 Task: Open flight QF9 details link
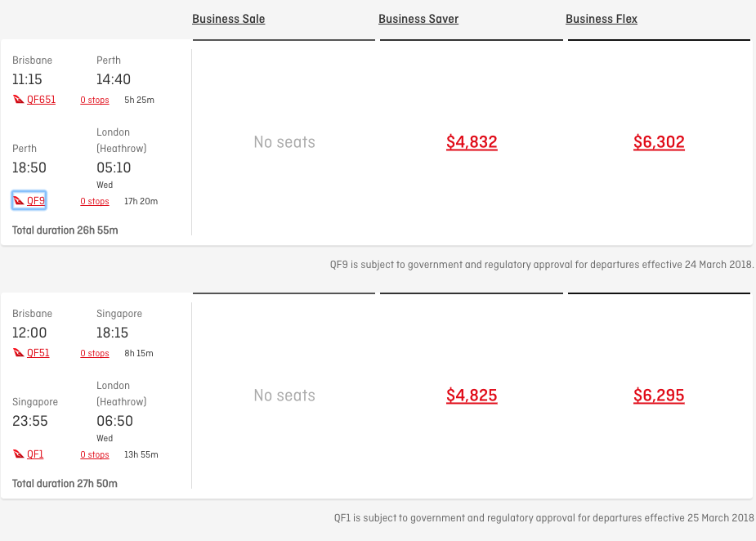pos(36,200)
